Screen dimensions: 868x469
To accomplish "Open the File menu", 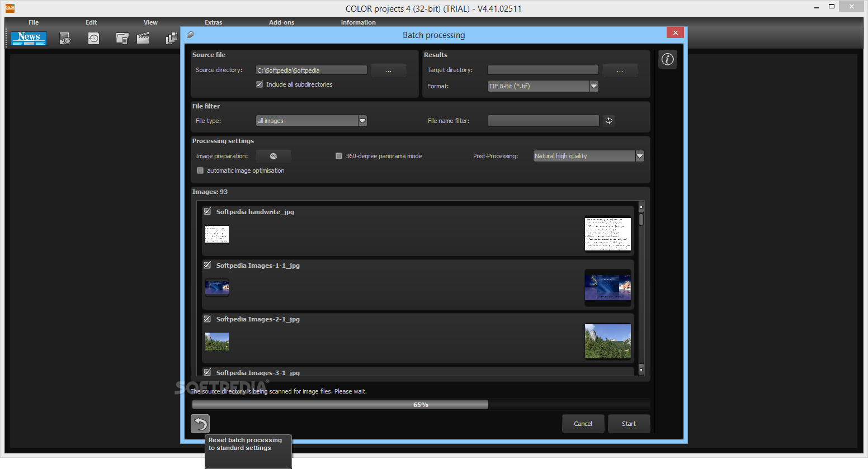I will (34, 22).
